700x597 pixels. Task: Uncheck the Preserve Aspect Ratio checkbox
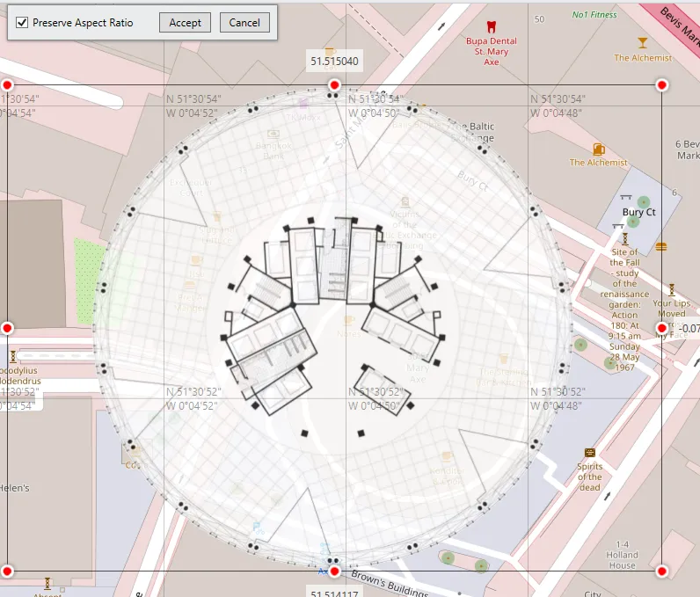[x=22, y=22]
